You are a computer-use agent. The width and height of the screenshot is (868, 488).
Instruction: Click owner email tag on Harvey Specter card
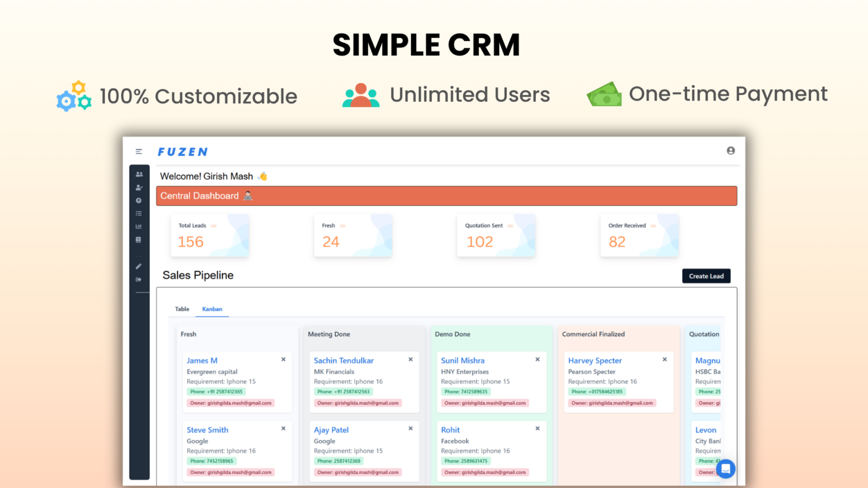(x=612, y=403)
